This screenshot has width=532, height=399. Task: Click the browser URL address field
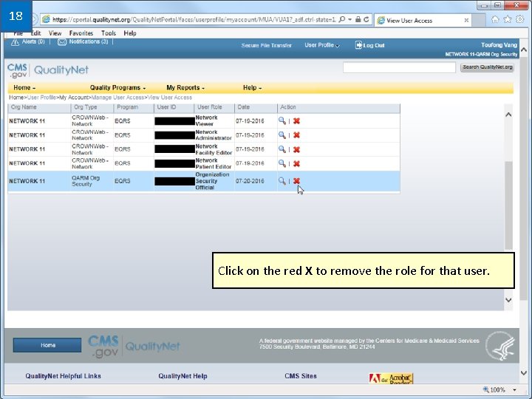194,20
